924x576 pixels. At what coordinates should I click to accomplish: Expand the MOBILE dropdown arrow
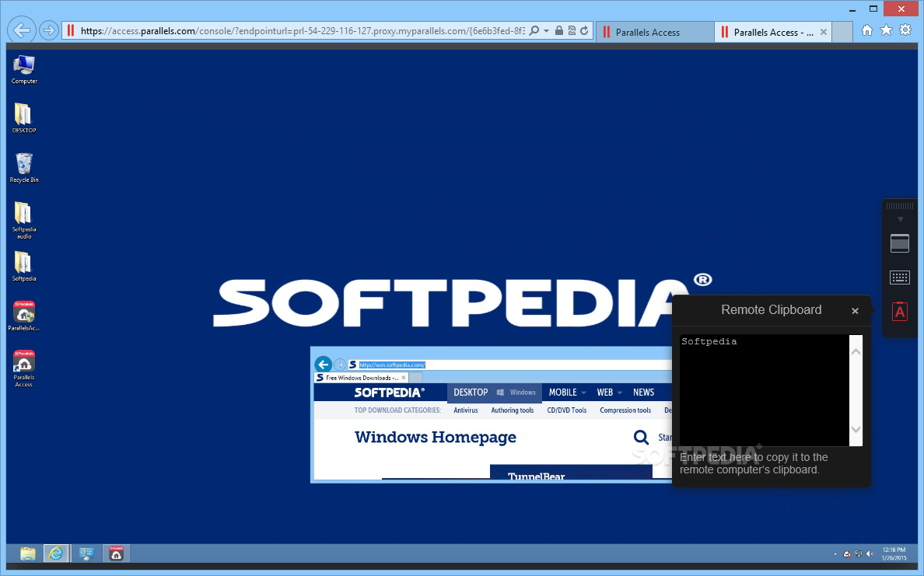[x=584, y=393]
